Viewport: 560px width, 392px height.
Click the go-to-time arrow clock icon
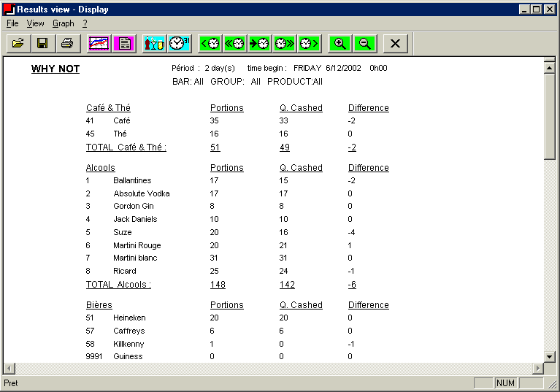259,44
